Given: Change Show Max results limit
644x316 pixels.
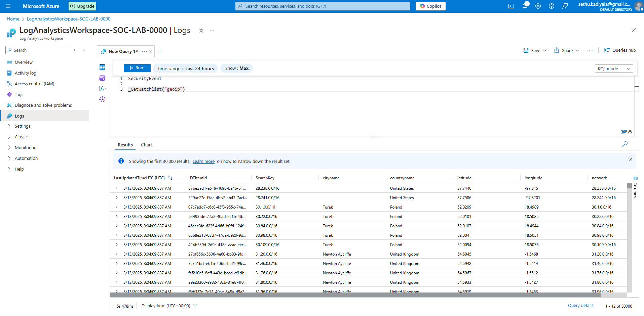Looking at the screenshot, I should (237, 68).
